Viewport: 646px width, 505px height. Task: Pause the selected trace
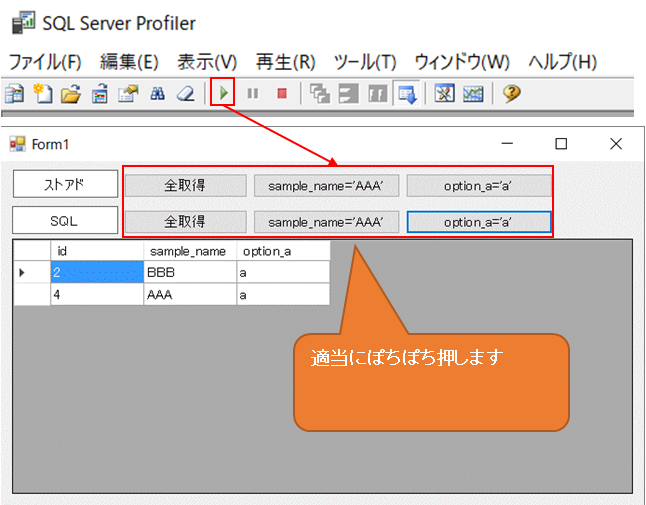(253, 94)
